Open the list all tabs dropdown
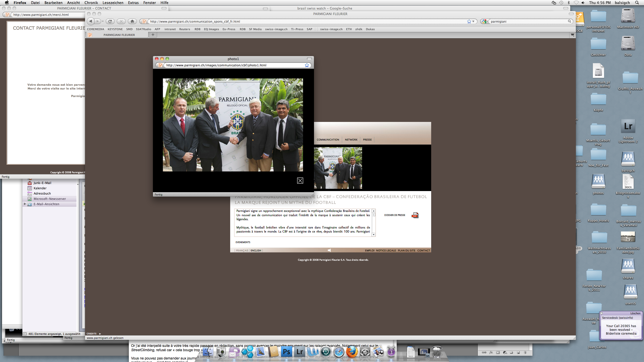The height and width of the screenshot is (362, 644). [x=572, y=35]
